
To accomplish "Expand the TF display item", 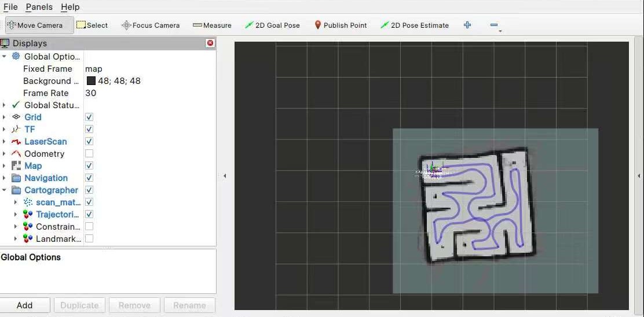I will point(4,130).
